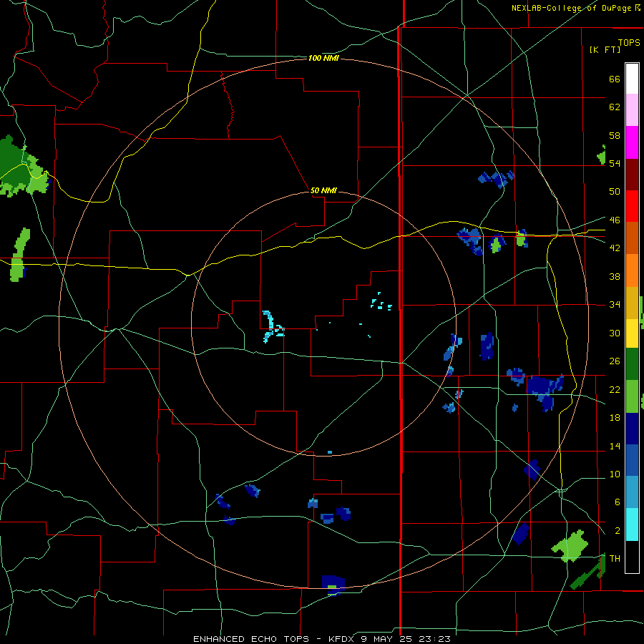
Task: Click the legend value 30
Action: tap(615, 333)
